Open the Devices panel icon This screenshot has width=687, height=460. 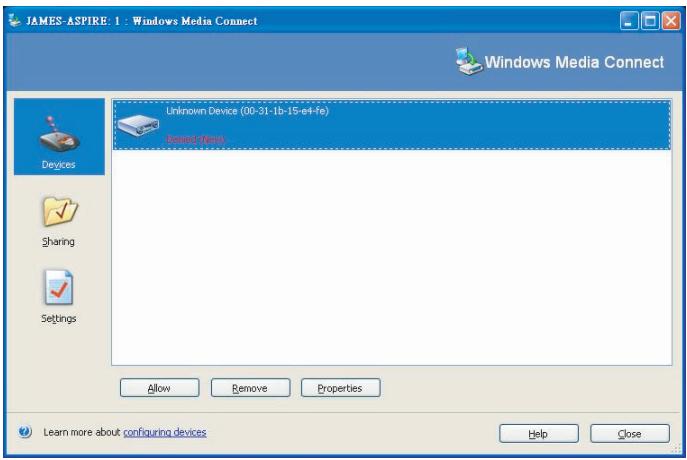point(59,134)
